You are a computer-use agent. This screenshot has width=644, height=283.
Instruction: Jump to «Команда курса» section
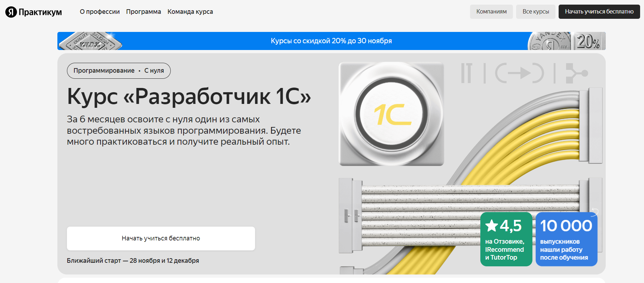tap(190, 12)
